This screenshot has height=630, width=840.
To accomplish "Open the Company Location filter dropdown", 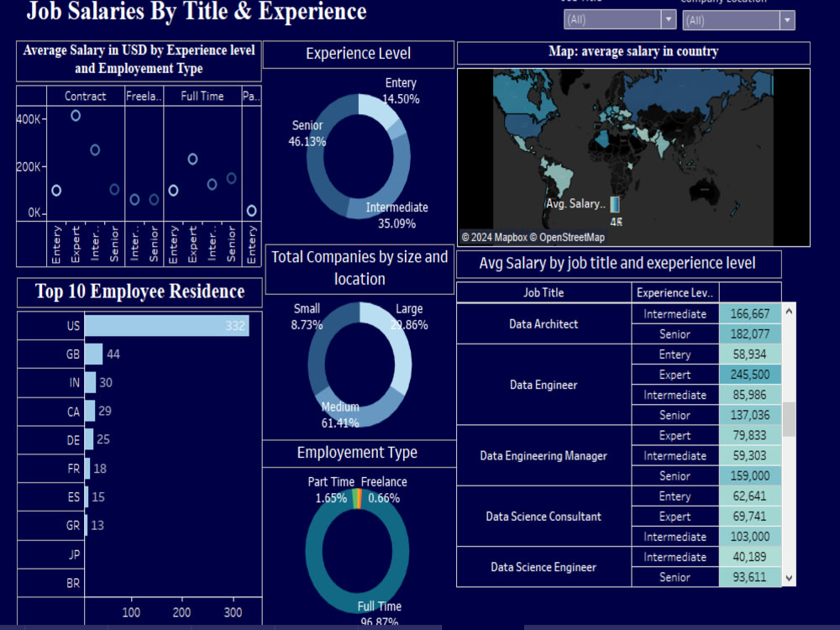I will [x=732, y=19].
